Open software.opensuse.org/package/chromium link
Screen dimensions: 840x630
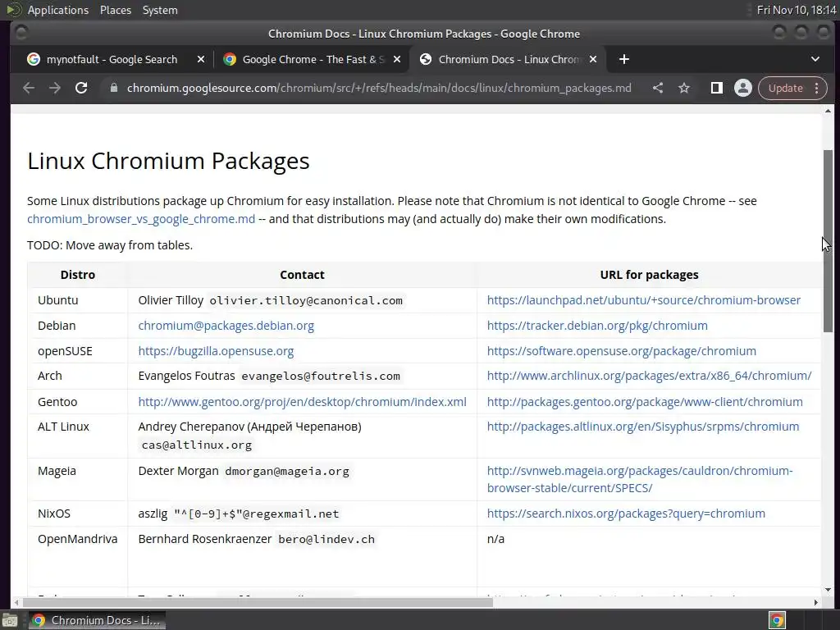tap(622, 351)
